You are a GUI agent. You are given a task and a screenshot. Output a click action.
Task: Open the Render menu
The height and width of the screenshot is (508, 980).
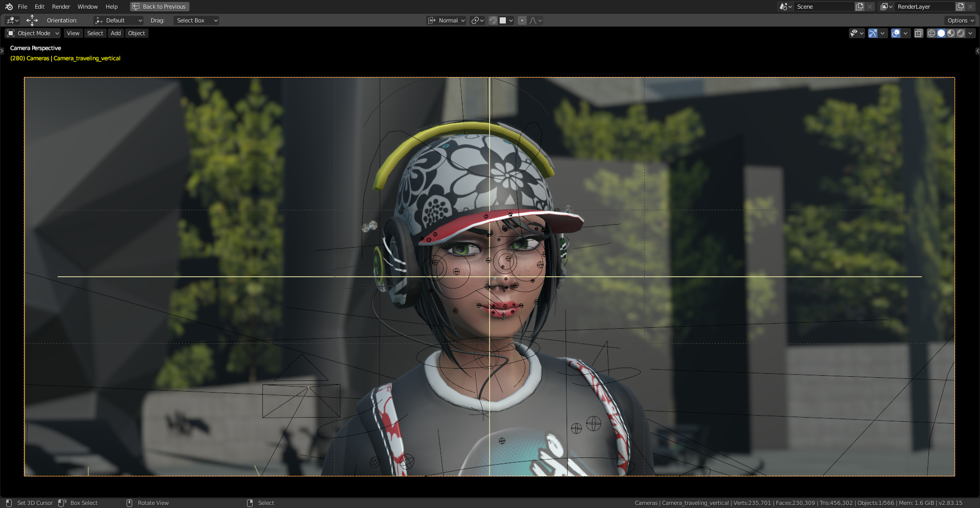(61, 7)
